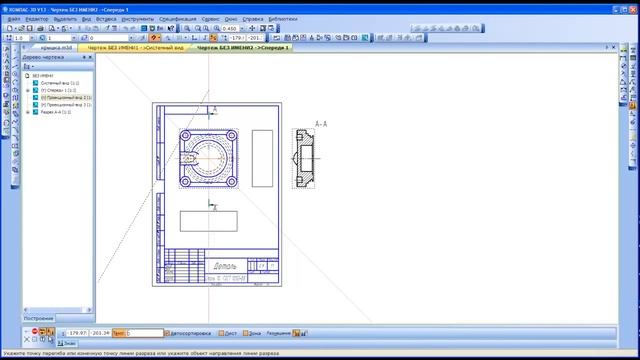Select Проекционный вид 2 tree item
The image size is (640, 360).
pyautogui.click(x=66, y=98)
